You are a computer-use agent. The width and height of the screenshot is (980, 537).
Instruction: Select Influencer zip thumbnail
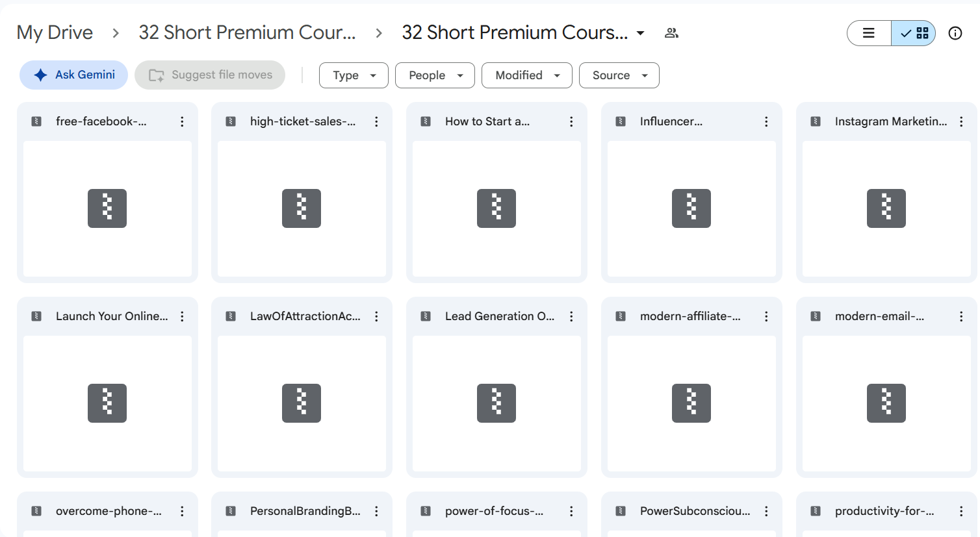click(691, 208)
